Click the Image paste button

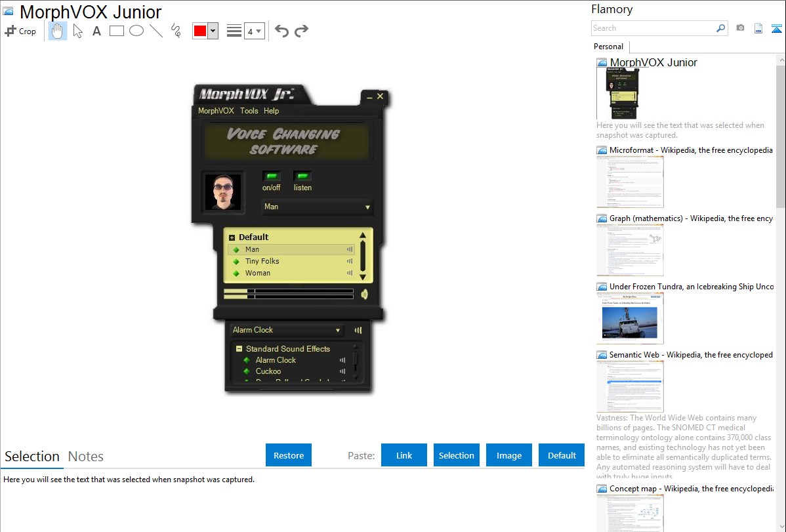coord(509,455)
